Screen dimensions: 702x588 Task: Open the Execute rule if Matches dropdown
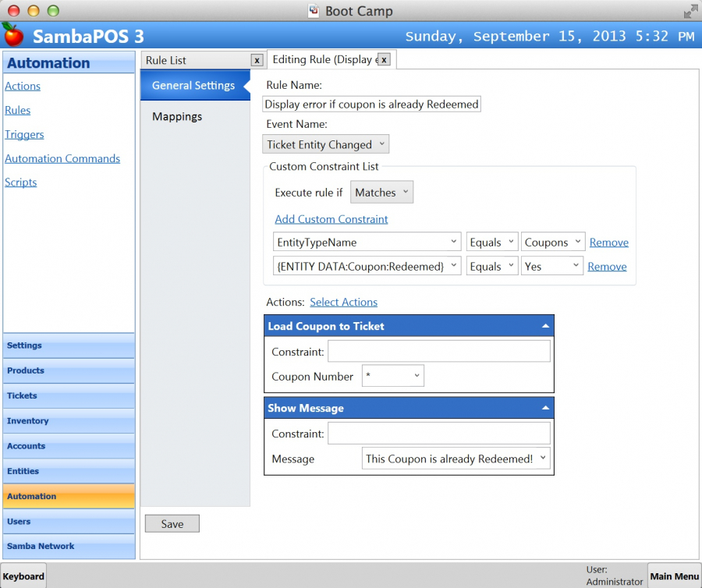pyautogui.click(x=381, y=193)
